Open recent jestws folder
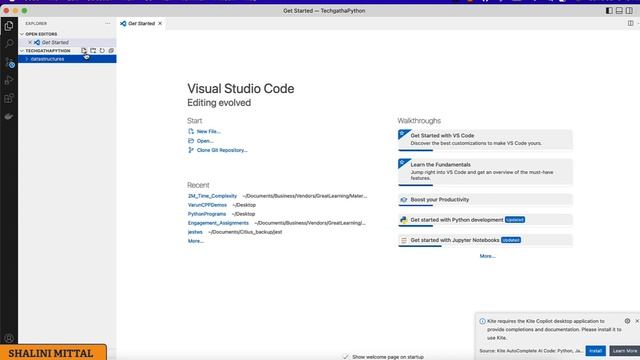640x360 pixels. pyautogui.click(x=195, y=232)
